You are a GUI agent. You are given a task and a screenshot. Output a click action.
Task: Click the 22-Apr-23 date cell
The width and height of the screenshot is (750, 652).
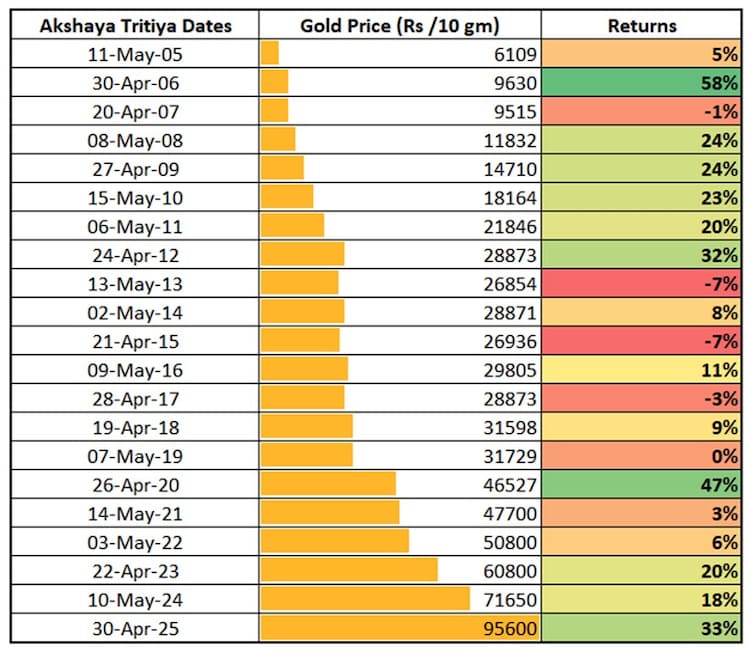pyautogui.click(x=135, y=571)
